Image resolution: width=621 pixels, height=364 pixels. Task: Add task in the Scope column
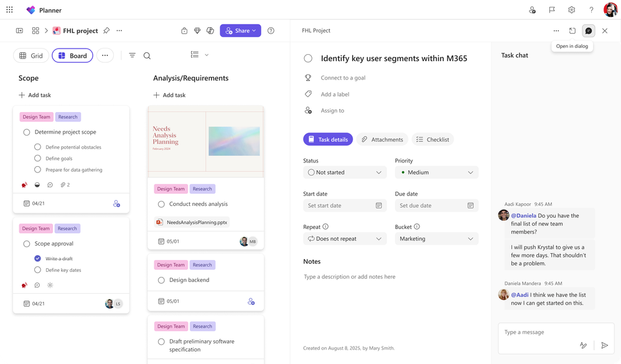pos(35,95)
